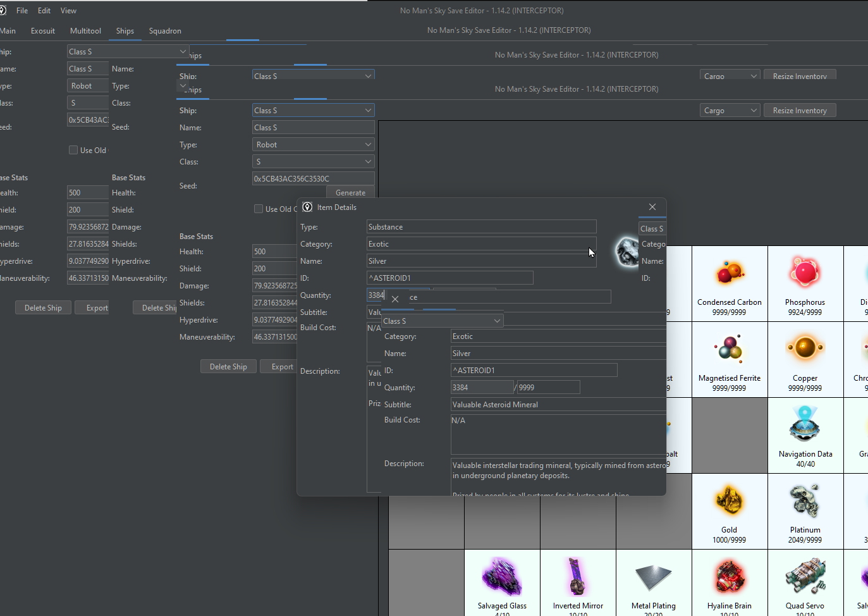Open the Cargo inventory dropdown
This screenshot has height=616, width=868.
(730, 110)
